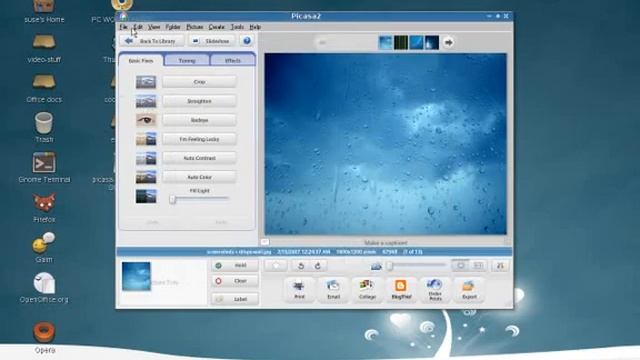The image size is (640, 360).
Task: Select the OpenOffice.org desktop icon
Action: (44, 288)
